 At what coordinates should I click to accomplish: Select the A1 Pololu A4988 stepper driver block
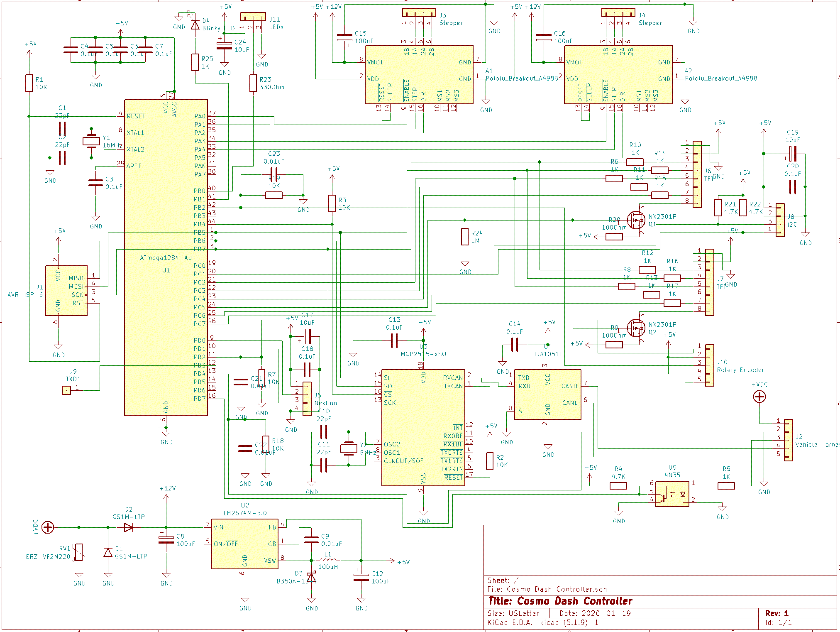tap(419, 75)
